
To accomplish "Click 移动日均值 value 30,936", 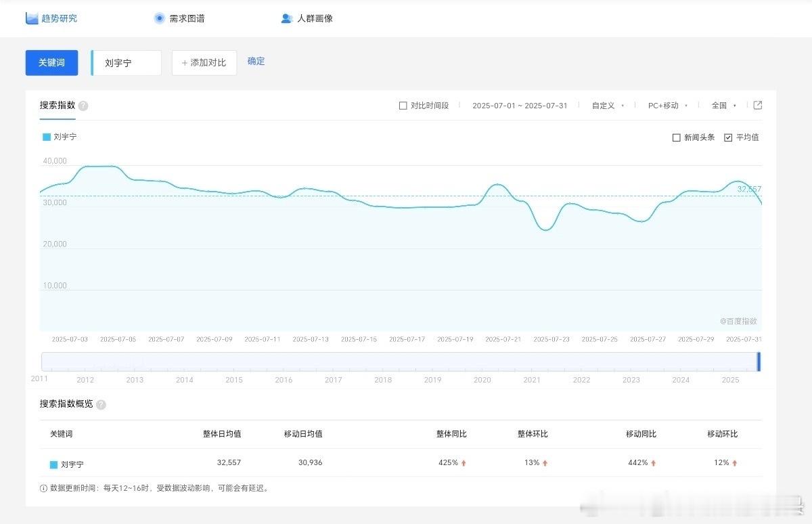I will [x=310, y=463].
